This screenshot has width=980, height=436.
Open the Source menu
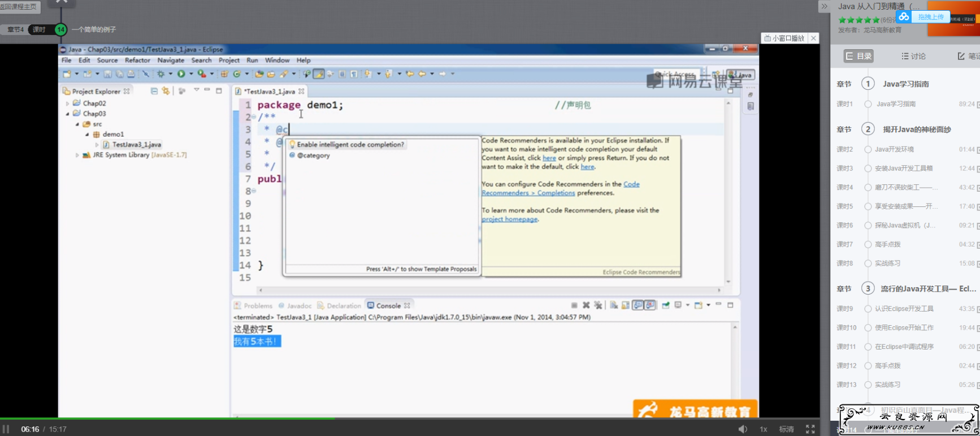click(107, 61)
